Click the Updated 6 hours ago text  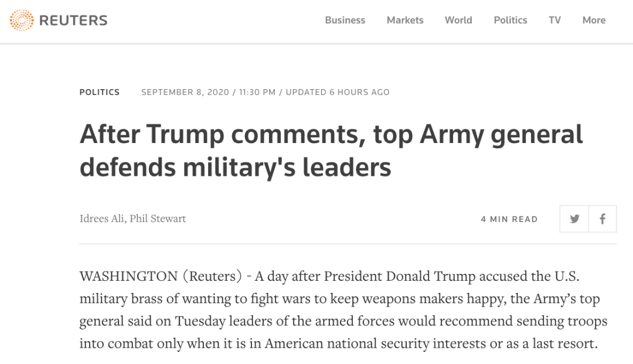click(338, 92)
